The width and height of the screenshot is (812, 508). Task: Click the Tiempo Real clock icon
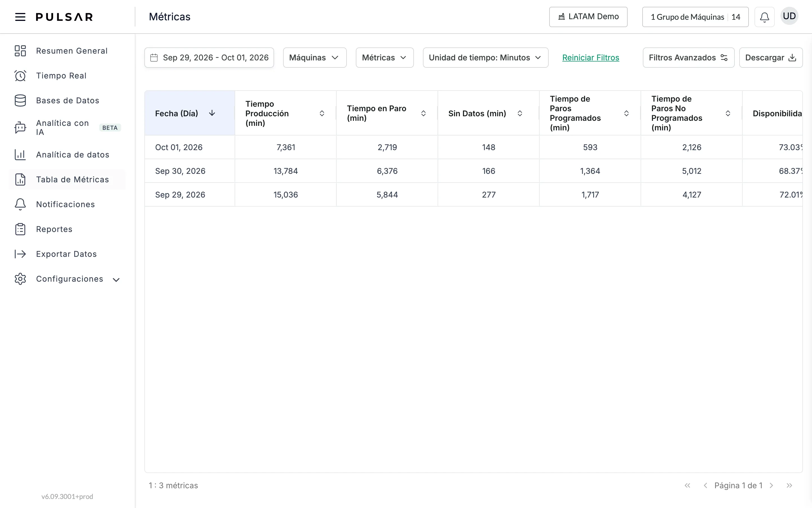(x=20, y=76)
